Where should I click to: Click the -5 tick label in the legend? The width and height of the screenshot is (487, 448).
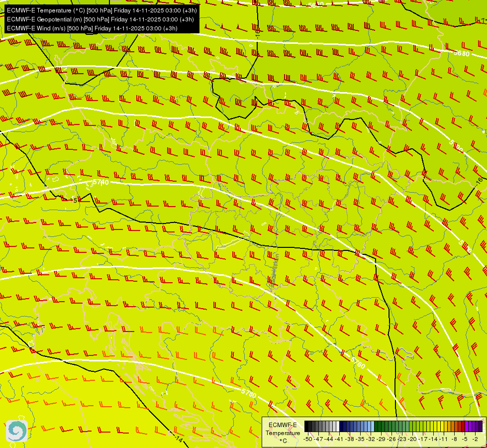click(x=465, y=440)
